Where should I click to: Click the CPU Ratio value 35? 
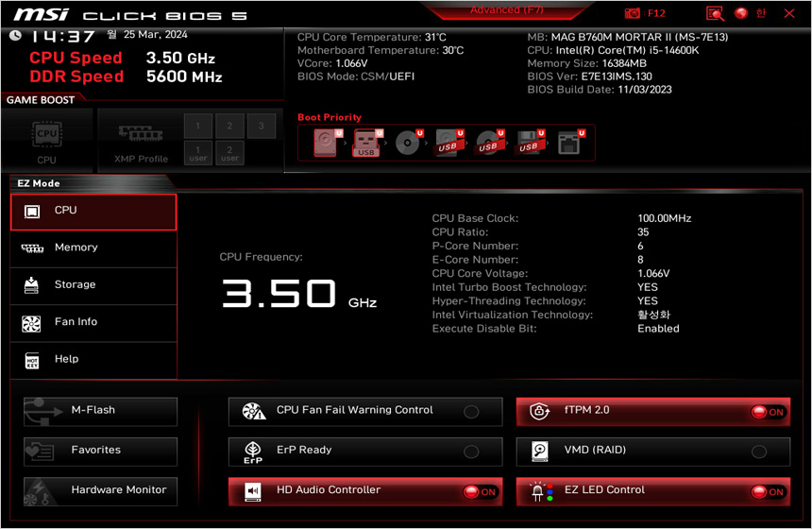[643, 232]
